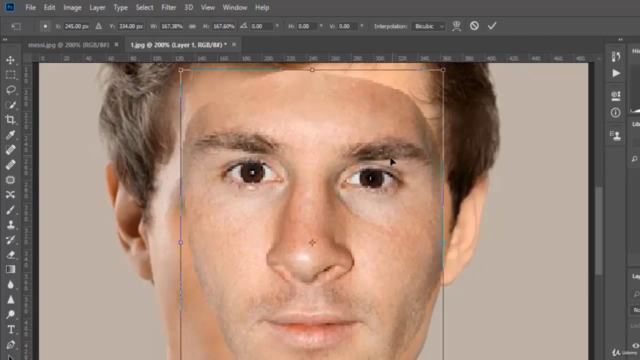This screenshot has height=360, width=640.
Task: Open the Properties panel icon
Action: point(616,96)
